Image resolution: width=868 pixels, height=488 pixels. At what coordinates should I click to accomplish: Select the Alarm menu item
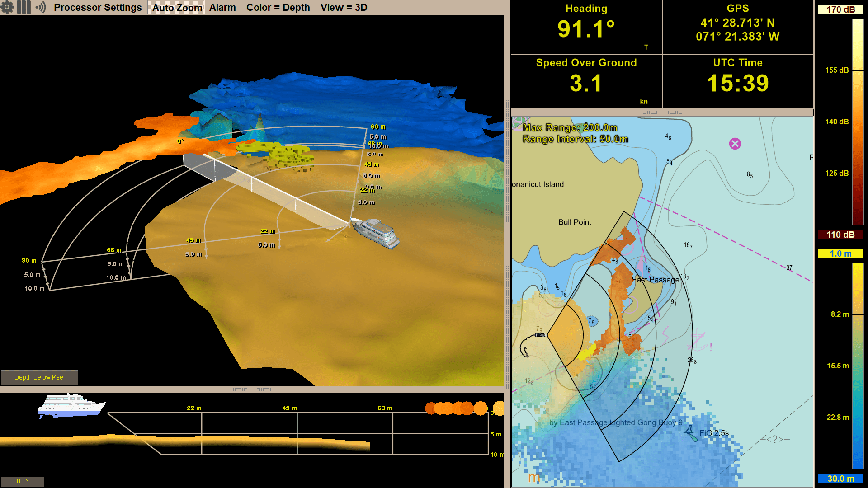(222, 7)
